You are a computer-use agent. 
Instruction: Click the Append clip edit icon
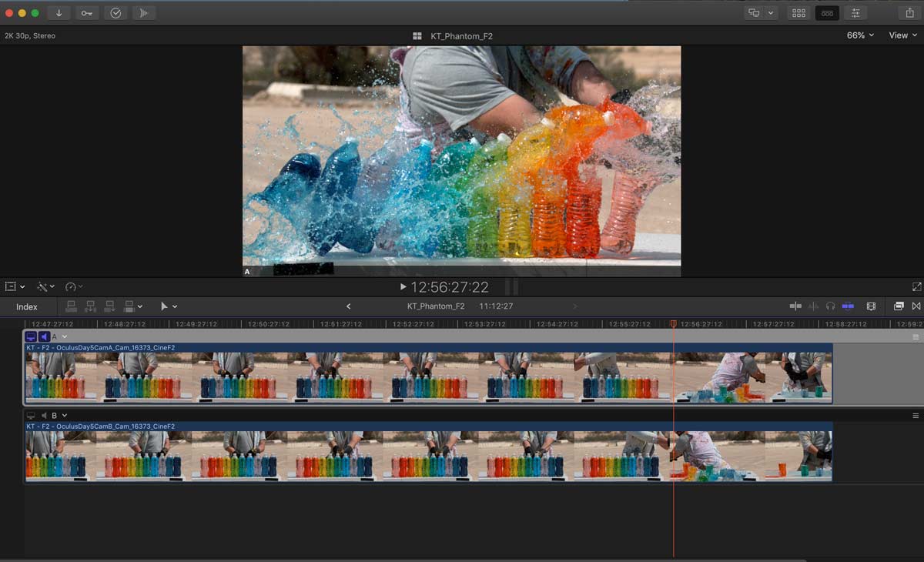tap(110, 306)
